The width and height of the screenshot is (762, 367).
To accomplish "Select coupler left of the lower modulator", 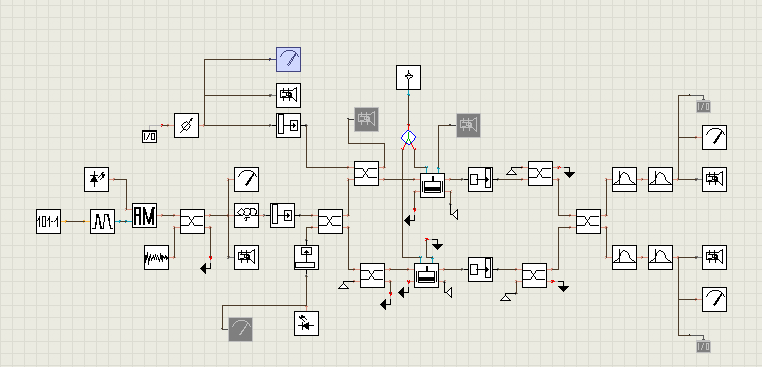I will tap(372, 276).
